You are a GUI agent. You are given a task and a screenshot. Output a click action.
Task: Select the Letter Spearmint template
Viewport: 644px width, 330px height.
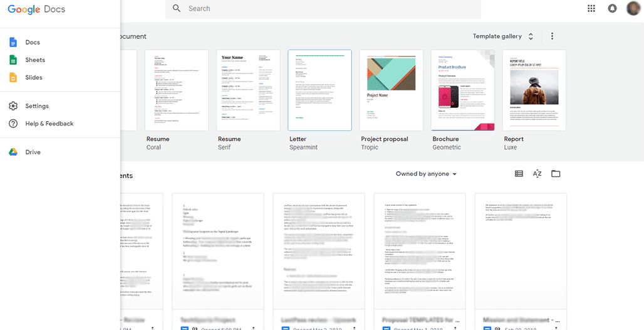tap(320, 90)
